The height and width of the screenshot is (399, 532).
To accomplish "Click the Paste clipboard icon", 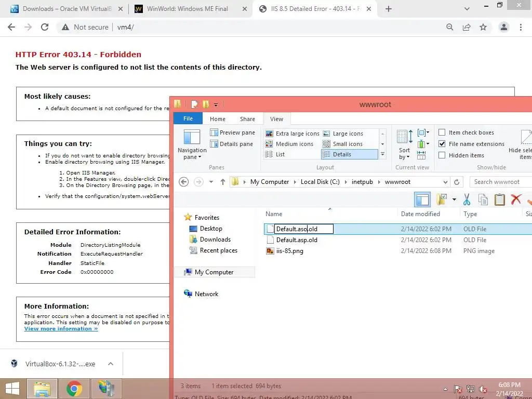I will pyautogui.click(x=499, y=199).
